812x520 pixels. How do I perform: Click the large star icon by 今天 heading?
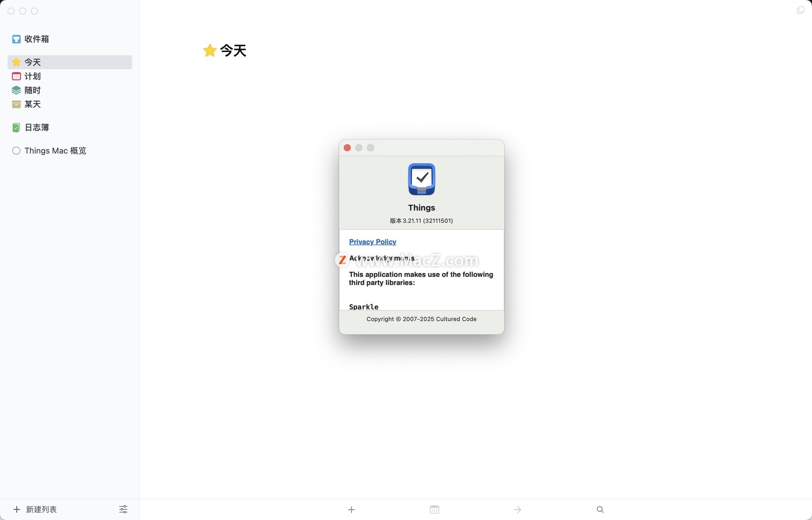point(210,50)
